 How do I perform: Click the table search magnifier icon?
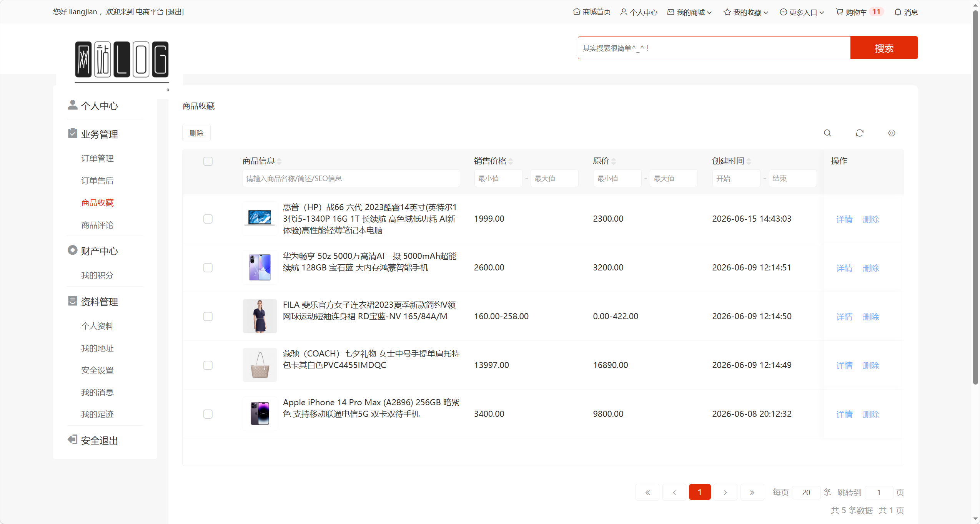point(827,133)
